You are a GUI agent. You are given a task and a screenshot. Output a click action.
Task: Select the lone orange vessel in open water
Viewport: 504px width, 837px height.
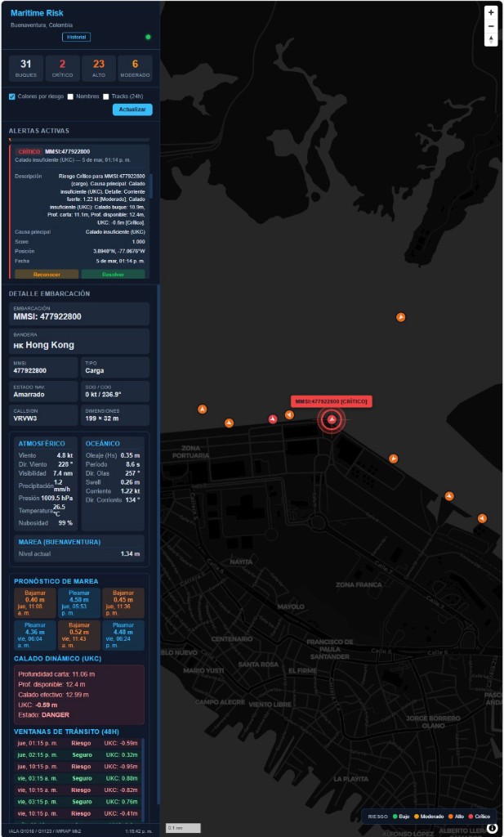tap(400, 317)
